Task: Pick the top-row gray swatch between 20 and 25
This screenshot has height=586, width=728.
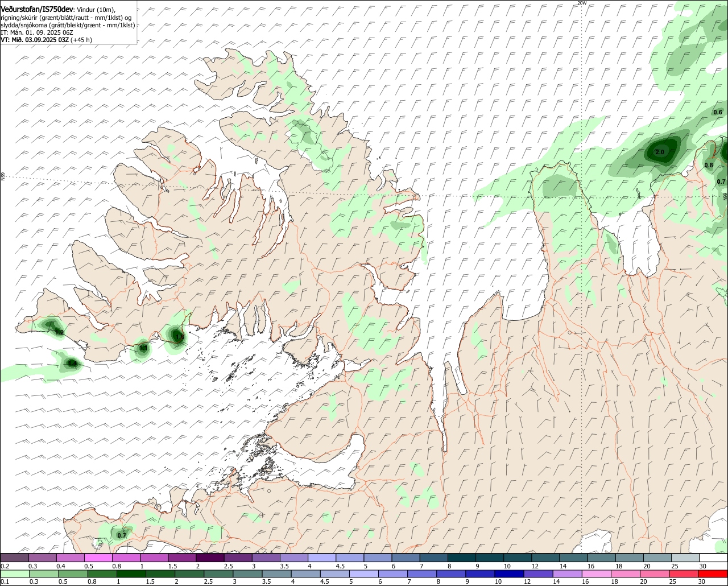Action: pyautogui.click(x=657, y=558)
